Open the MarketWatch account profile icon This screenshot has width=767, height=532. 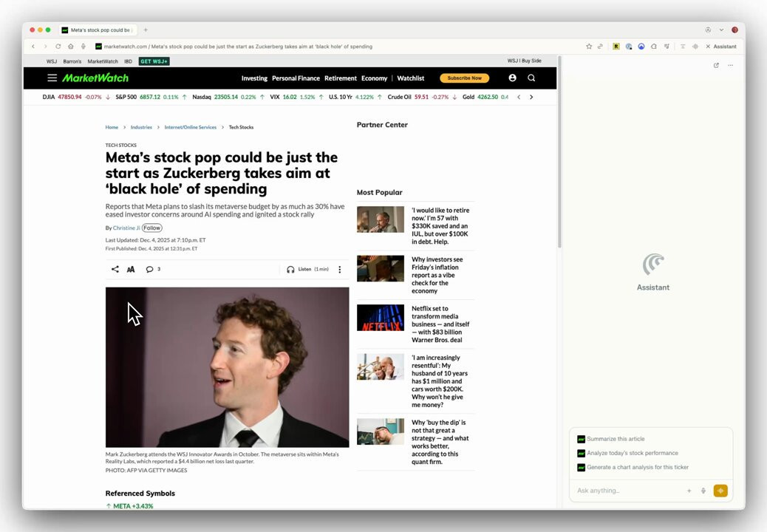[512, 78]
